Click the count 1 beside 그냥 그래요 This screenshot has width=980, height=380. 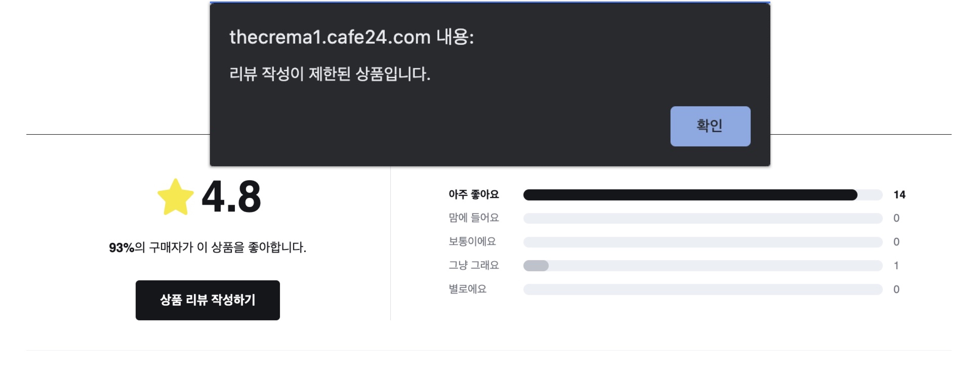tap(896, 265)
